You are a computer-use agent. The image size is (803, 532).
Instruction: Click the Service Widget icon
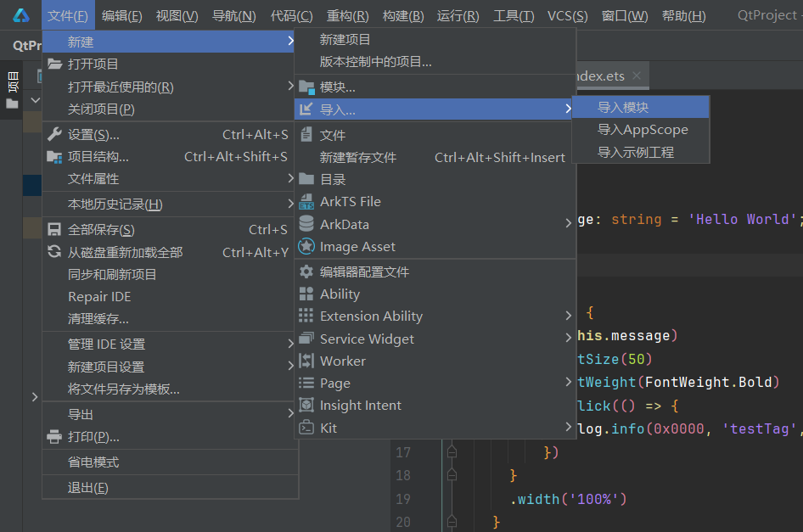pyautogui.click(x=306, y=339)
